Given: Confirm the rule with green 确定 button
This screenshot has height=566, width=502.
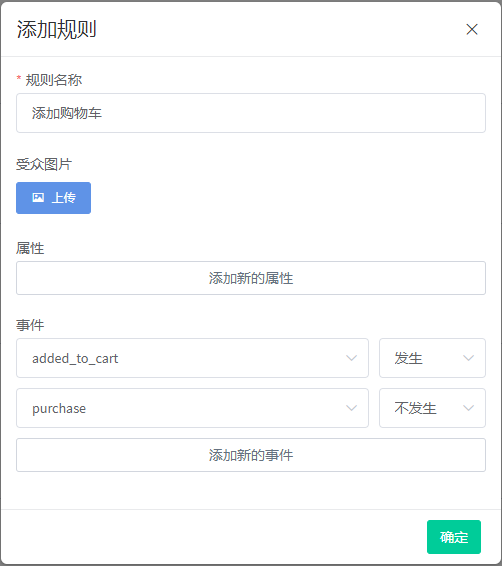Looking at the screenshot, I should [x=454, y=537].
